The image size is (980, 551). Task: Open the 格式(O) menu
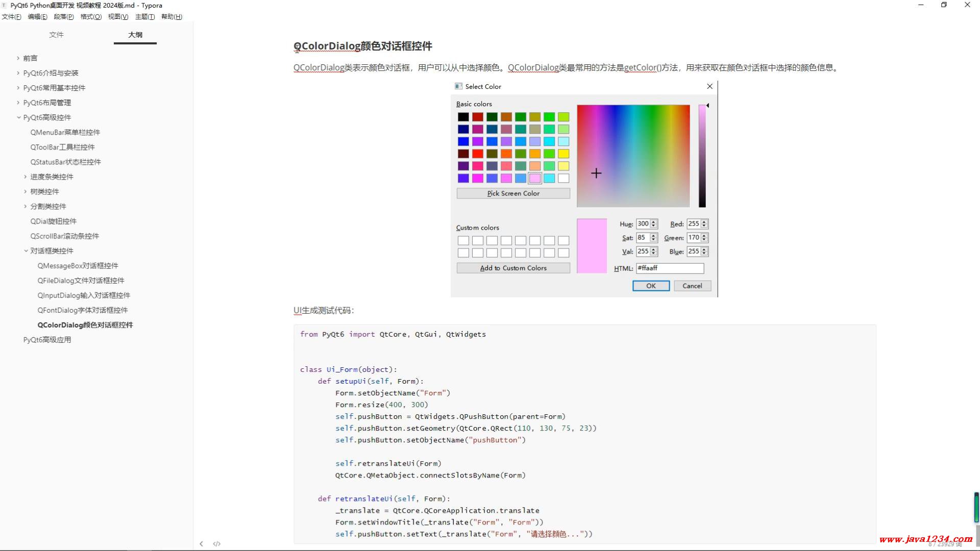91,17
